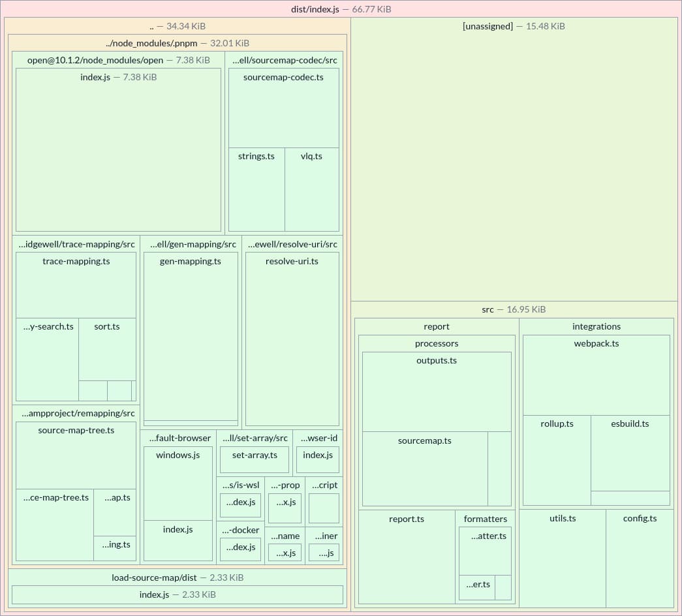
Task: Open the load-source-map/dist group header
Action: 177,577
